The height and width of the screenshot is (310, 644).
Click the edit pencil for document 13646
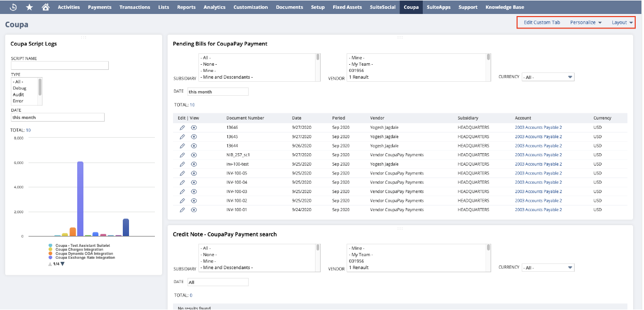point(182,127)
